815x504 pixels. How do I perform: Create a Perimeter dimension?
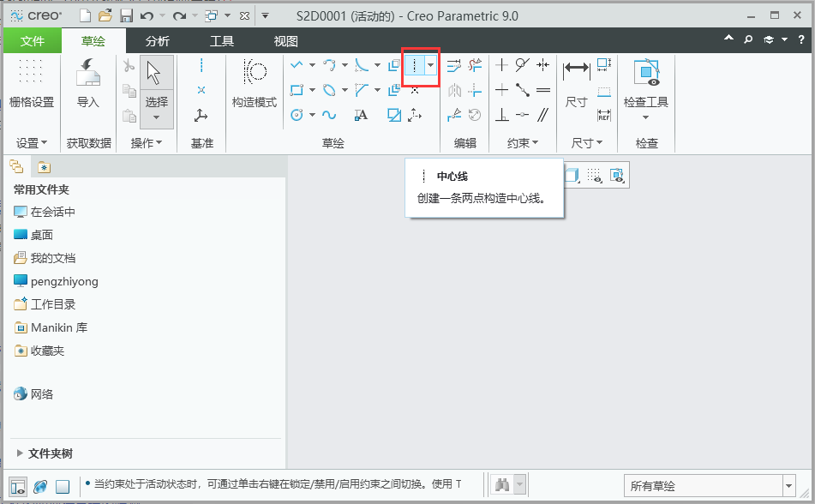tap(604, 65)
